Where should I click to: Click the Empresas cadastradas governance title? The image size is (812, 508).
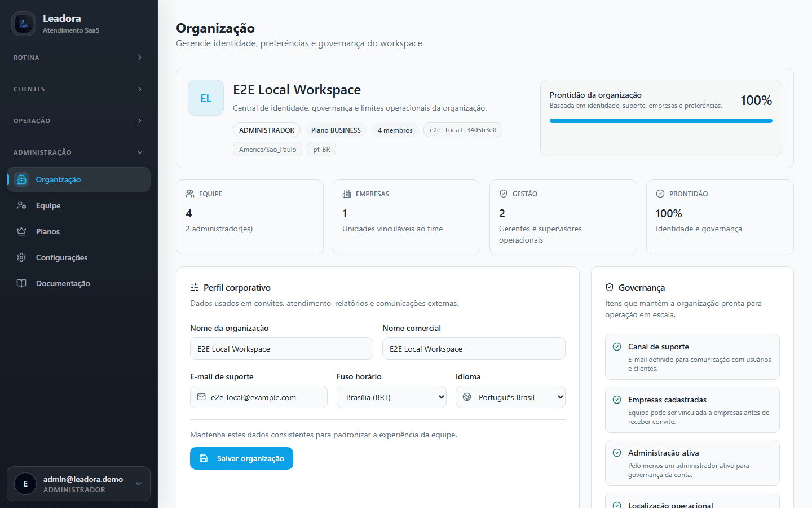[x=667, y=400]
